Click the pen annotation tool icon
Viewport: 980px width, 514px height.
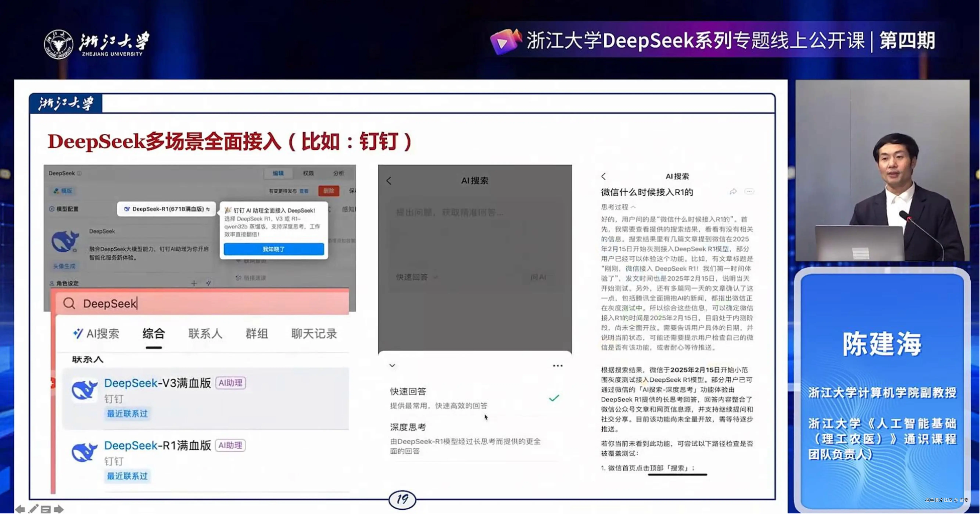pos(33,509)
